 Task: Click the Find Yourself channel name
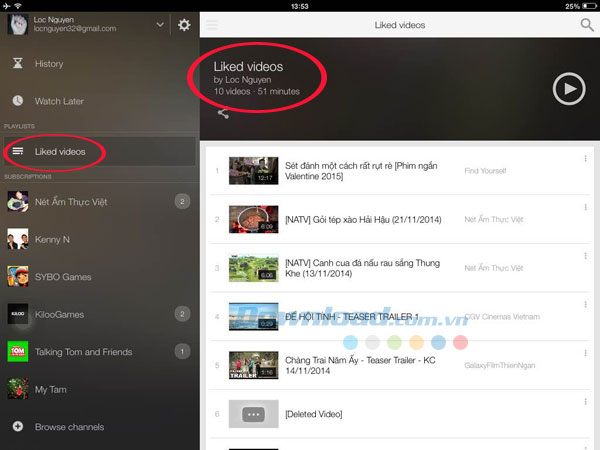pyautogui.click(x=485, y=171)
